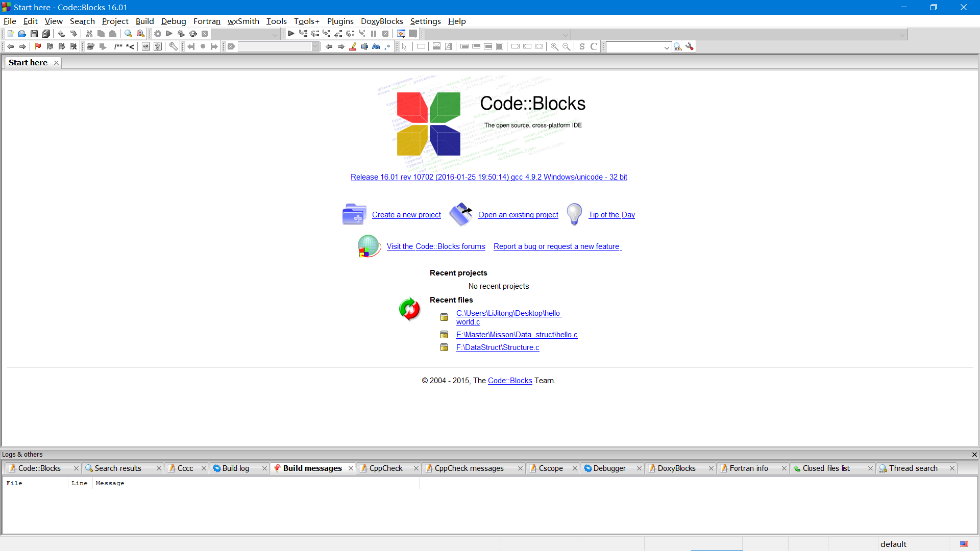Viewport: 980px width, 551px height.
Task: Click the highlight marker pen icon
Action: pos(353,46)
